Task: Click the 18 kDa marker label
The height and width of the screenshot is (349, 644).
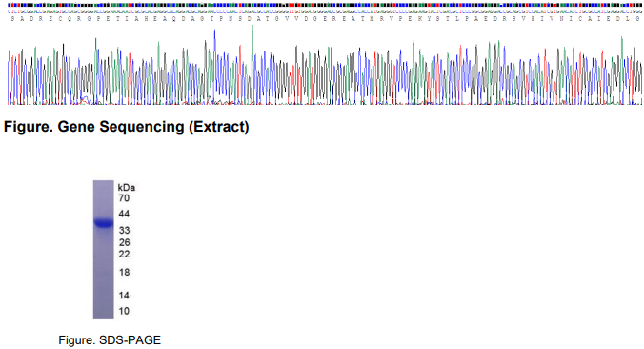Action: (x=124, y=272)
